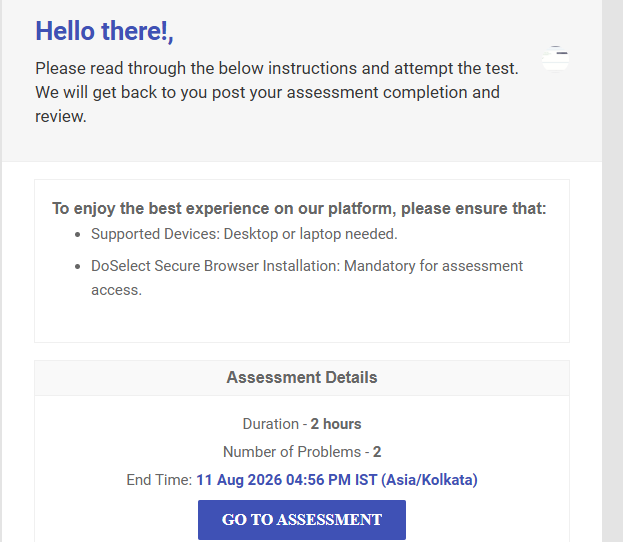Click 'To enjoy the best experience' heading
The width and height of the screenshot is (623, 542).
coord(299,208)
